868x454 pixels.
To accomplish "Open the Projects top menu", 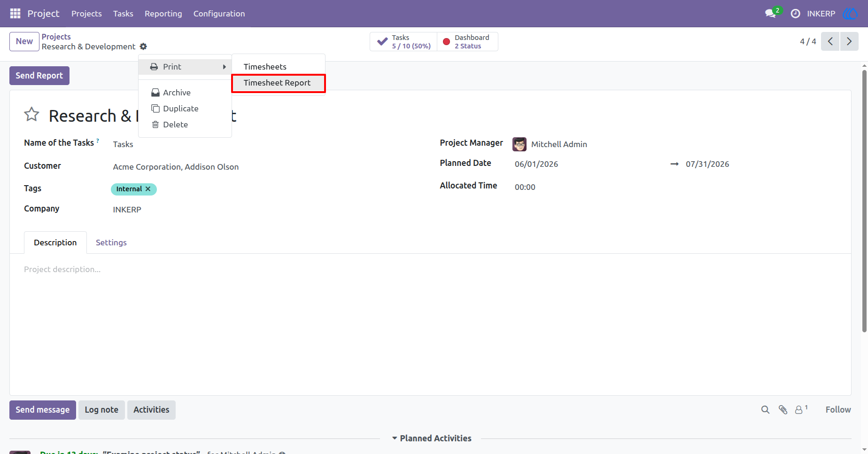I will pos(86,14).
